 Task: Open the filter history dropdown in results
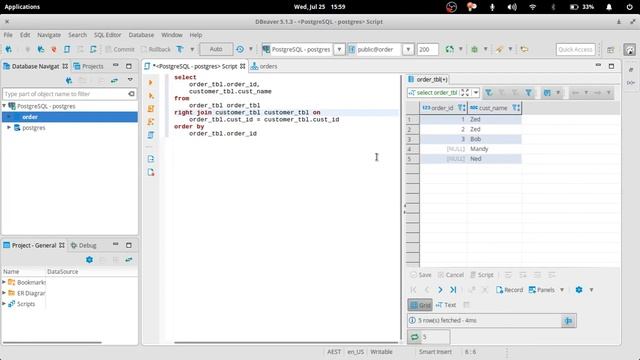click(476, 93)
